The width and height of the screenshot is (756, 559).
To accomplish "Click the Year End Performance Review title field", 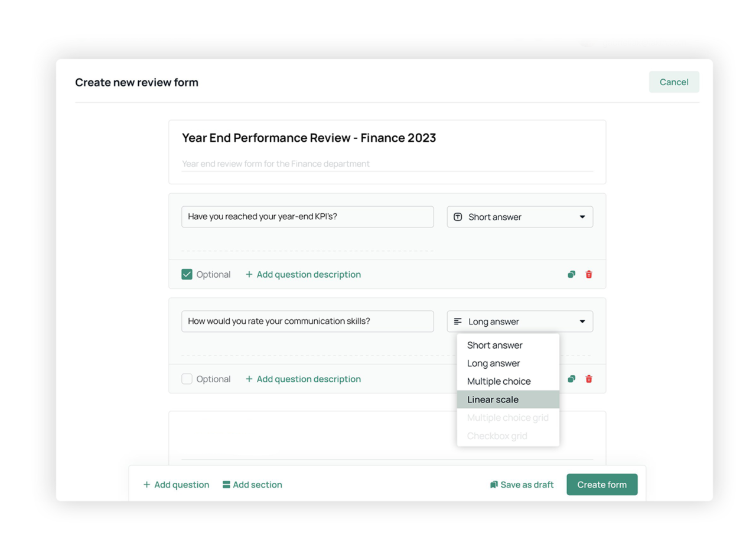I will tap(309, 138).
